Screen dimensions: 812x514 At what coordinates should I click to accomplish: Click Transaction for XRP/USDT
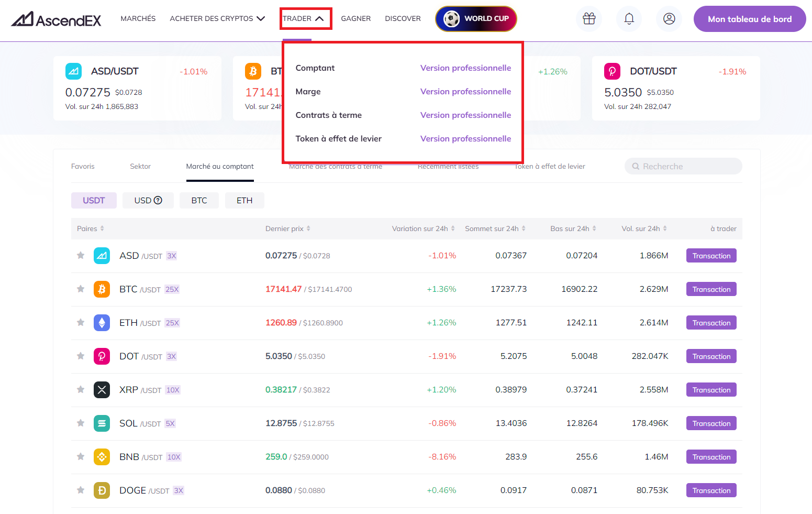711,390
